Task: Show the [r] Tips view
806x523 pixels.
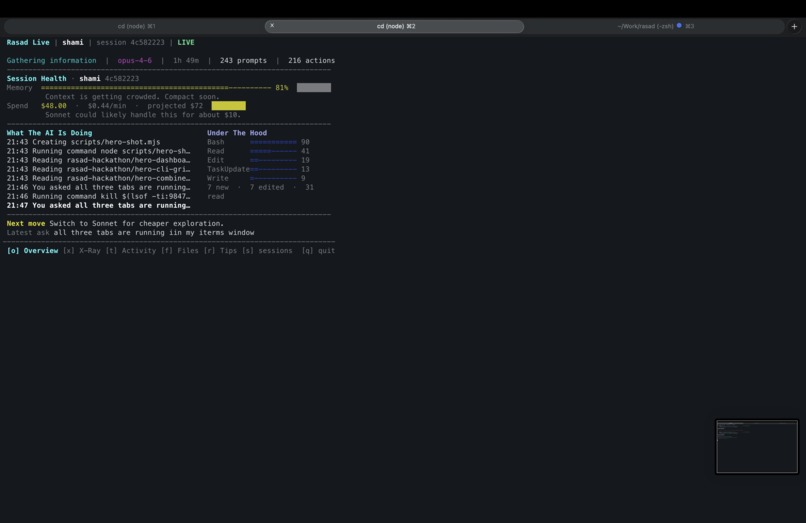Action: 220,250
